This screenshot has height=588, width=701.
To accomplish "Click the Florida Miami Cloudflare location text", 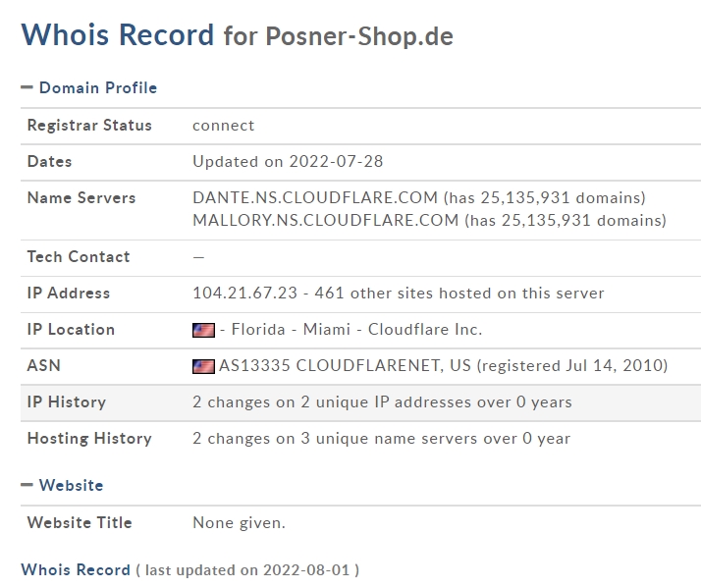I will (350, 329).
